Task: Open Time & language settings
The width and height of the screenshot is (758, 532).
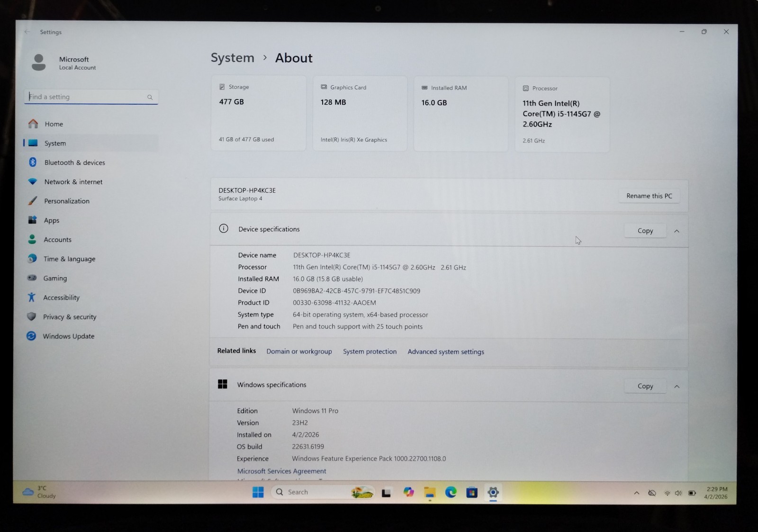Action: 91,259
